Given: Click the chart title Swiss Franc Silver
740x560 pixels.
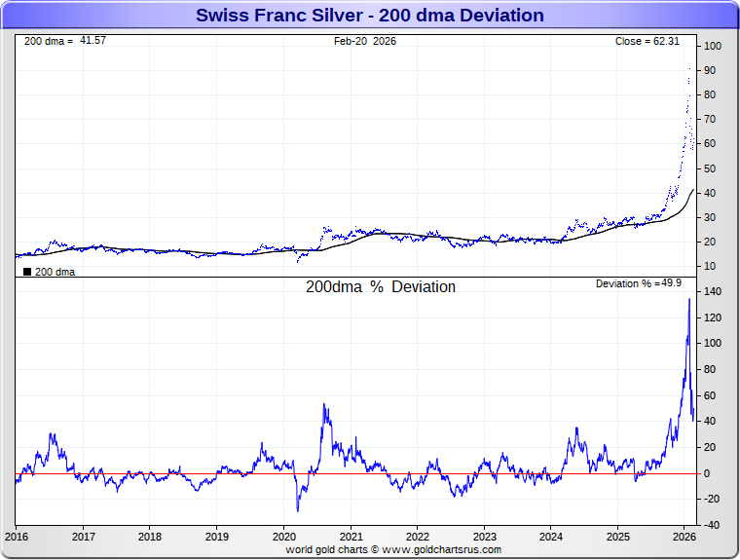Looking at the screenshot, I should [370, 15].
